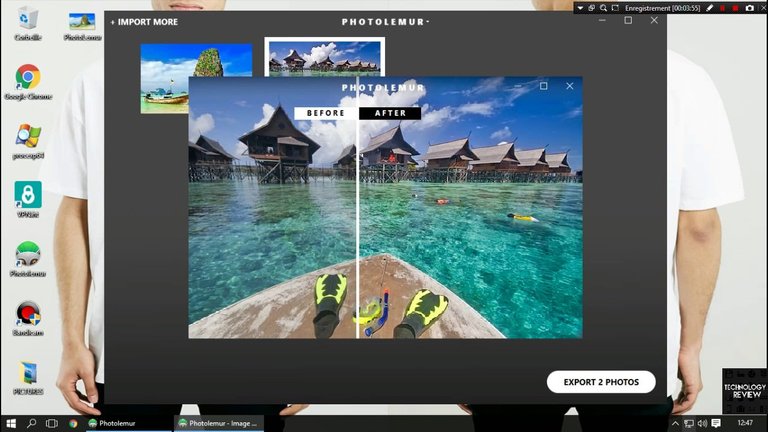
Task: Click + IMPORT MORE in Photolemur
Action: pos(144,22)
